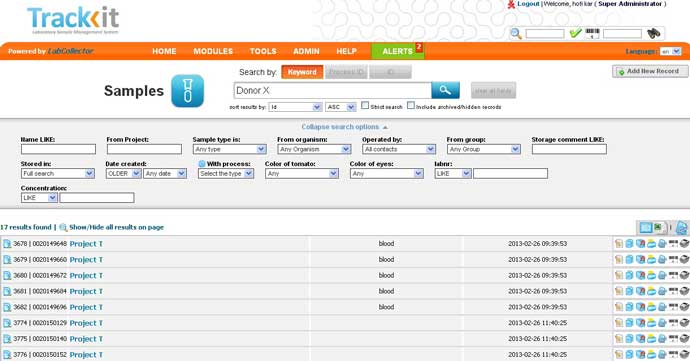690x361 pixels.
Task: Open document icon for record 3680
Action: tap(7, 275)
